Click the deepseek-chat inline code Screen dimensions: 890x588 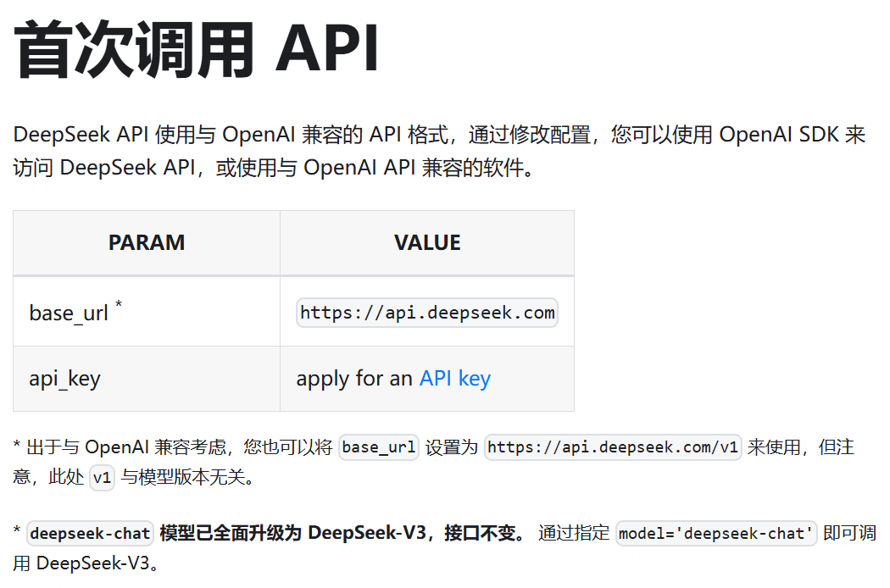pos(90,534)
